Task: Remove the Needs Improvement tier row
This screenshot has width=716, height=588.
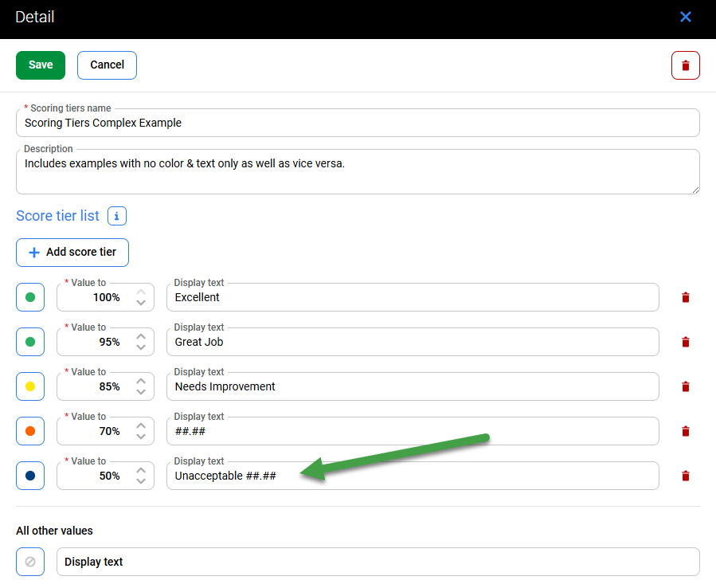Action: coord(685,386)
